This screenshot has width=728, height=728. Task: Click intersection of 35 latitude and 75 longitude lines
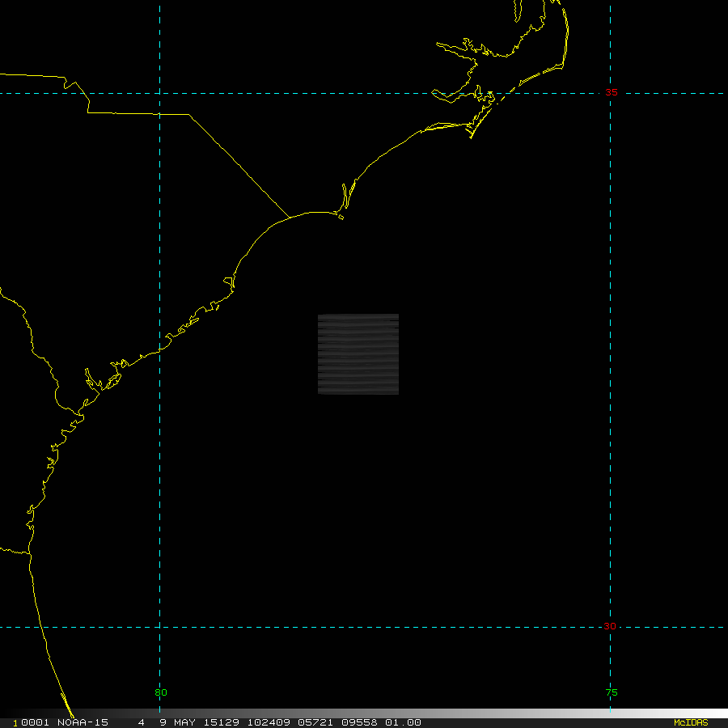coord(610,93)
